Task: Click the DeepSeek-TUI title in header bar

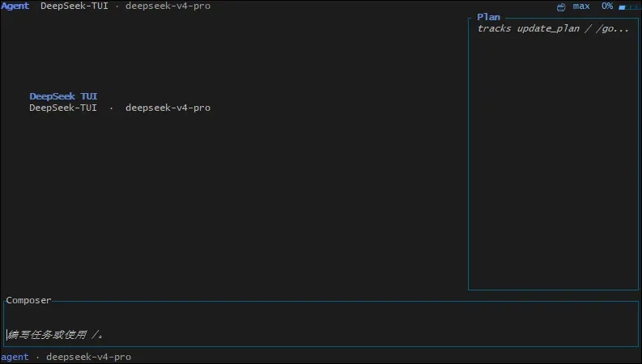Action: click(74, 6)
